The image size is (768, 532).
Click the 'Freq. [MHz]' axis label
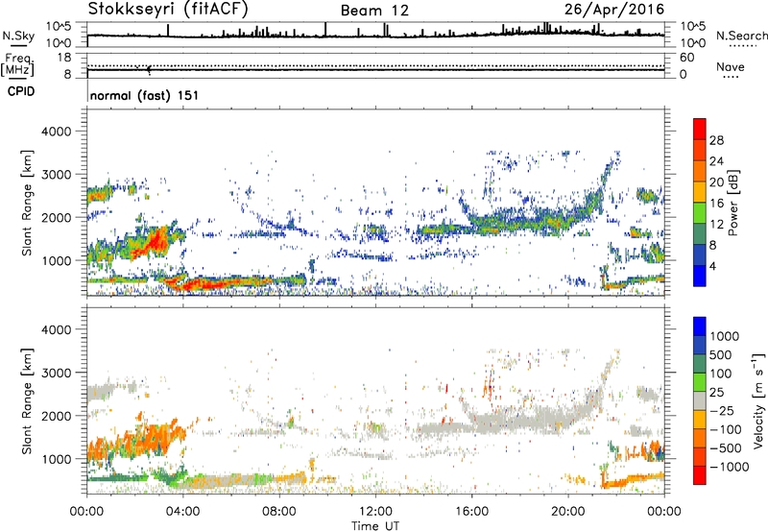point(17,65)
